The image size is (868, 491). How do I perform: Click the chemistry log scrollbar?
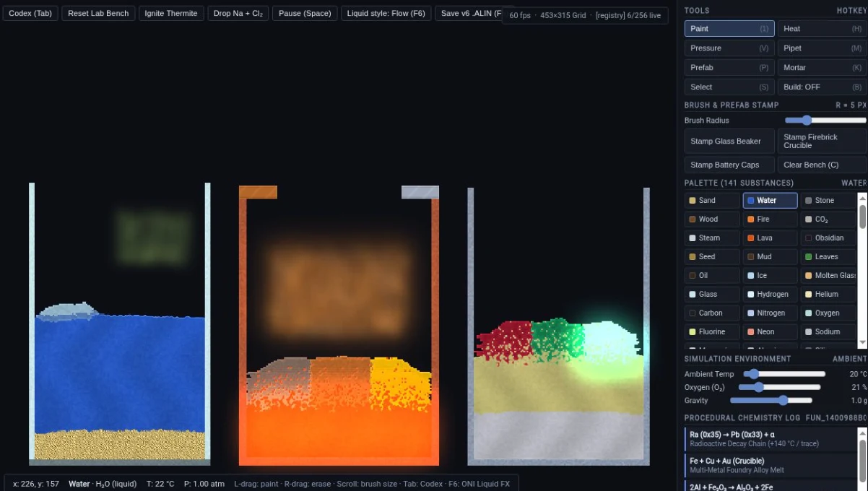pos(862,459)
